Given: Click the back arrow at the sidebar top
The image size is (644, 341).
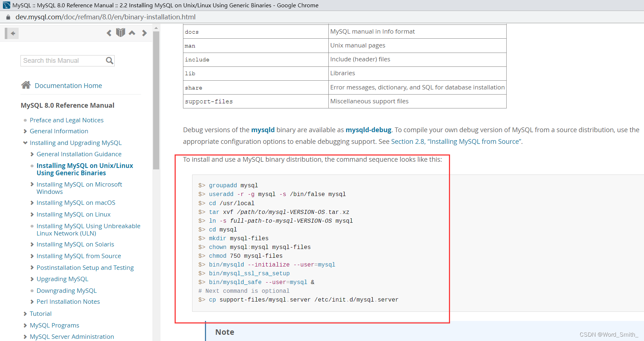Looking at the screenshot, I should pyautogui.click(x=12, y=33).
